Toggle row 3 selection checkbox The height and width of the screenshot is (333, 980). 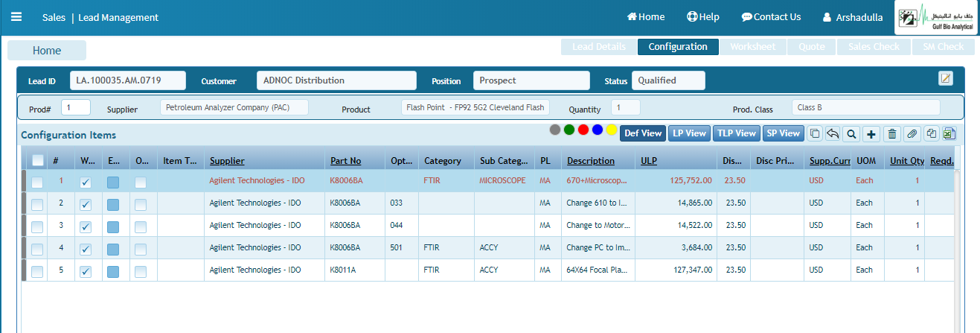[37, 226]
